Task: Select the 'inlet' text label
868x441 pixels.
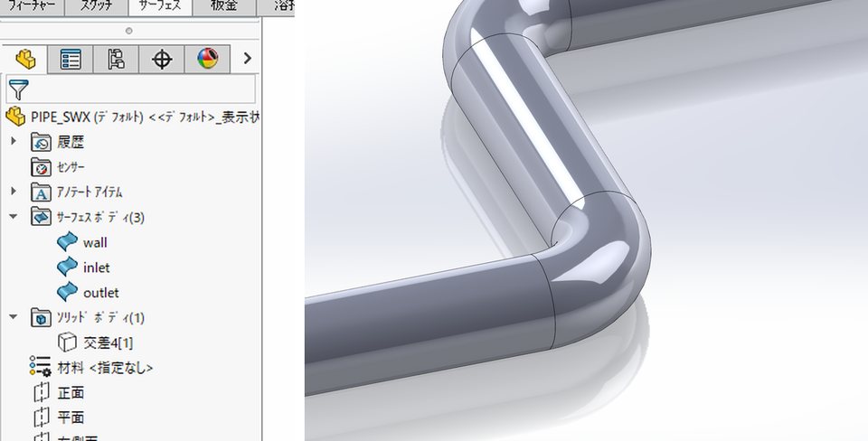Action: click(x=97, y=267)
